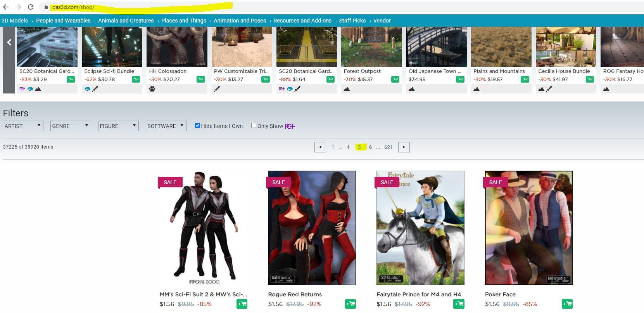Viewport: 644px width, 313px height.
Task: Go to Staff Picks
Action: pyautogui.click(x=352, y=21)
